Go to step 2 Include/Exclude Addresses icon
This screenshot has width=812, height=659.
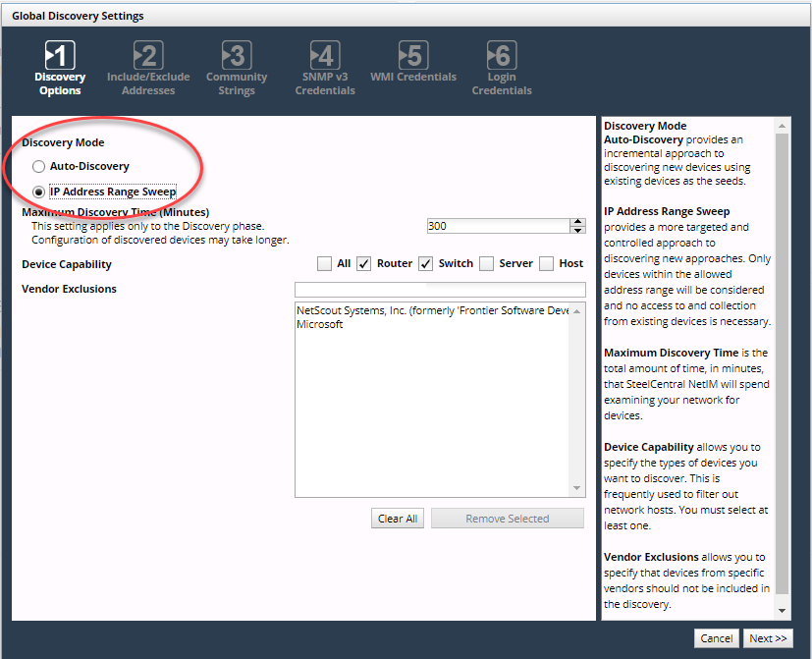147,55
